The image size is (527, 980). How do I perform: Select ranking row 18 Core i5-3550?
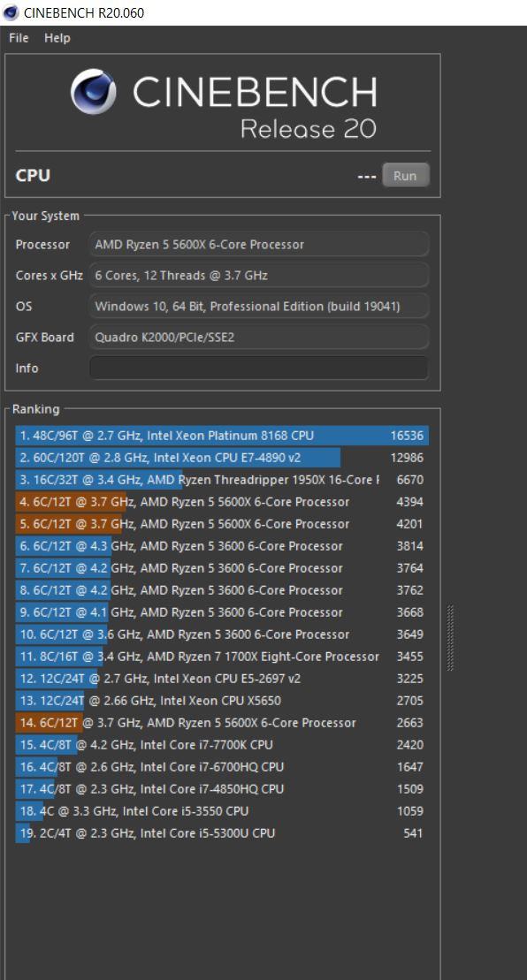222,810
